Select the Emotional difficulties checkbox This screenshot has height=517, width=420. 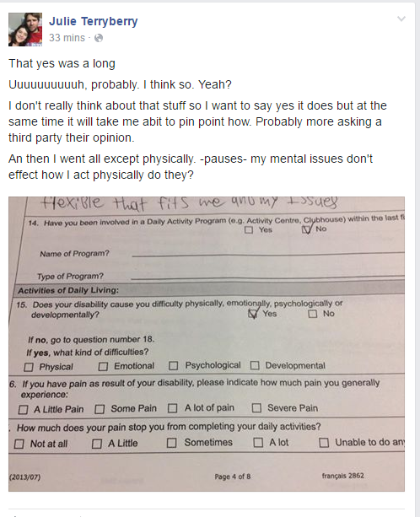(x=103, y=366)
